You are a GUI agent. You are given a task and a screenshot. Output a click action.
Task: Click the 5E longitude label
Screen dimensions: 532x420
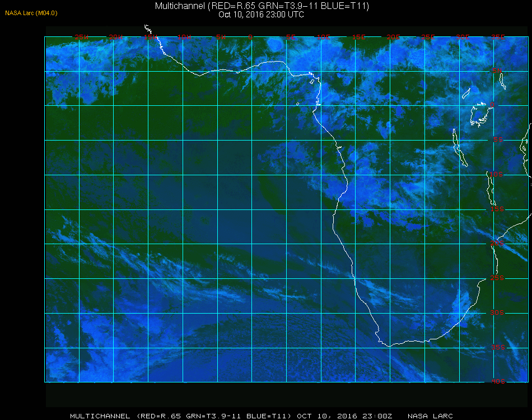pos(291,37)
